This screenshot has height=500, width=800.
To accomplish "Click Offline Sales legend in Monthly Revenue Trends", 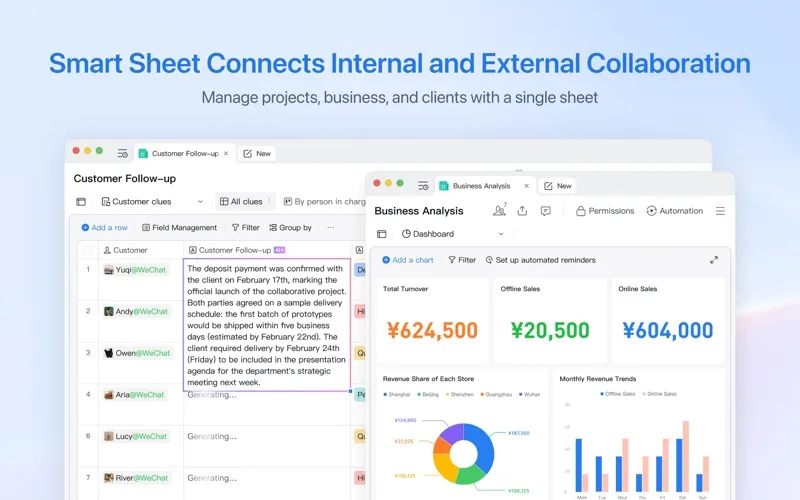I will point(617,394).
